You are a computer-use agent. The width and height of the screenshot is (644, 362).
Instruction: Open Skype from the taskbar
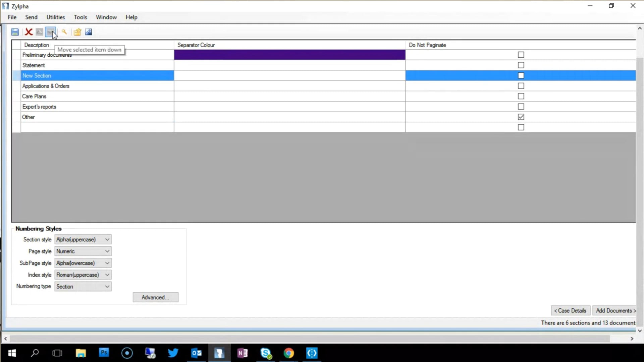pyautogui.click(x=266, y=353)
